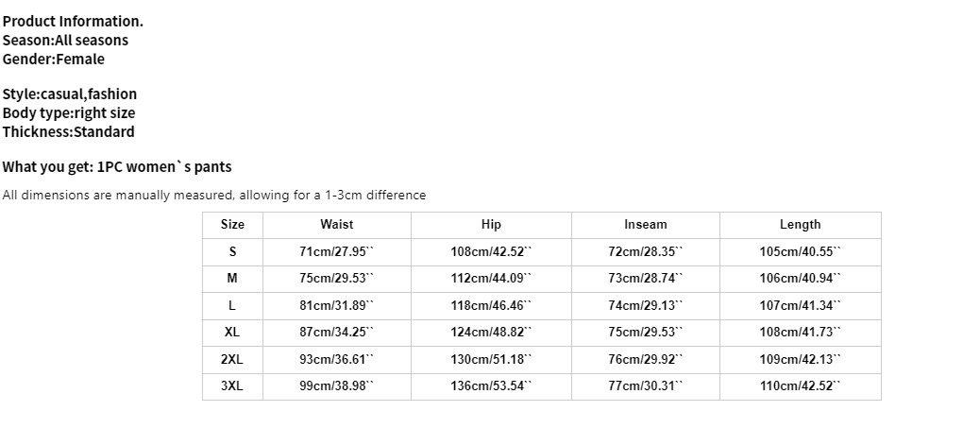The width and height of the screenshot is (980, 428).
Task: Select the 2XL size row label
Action: 232,360
